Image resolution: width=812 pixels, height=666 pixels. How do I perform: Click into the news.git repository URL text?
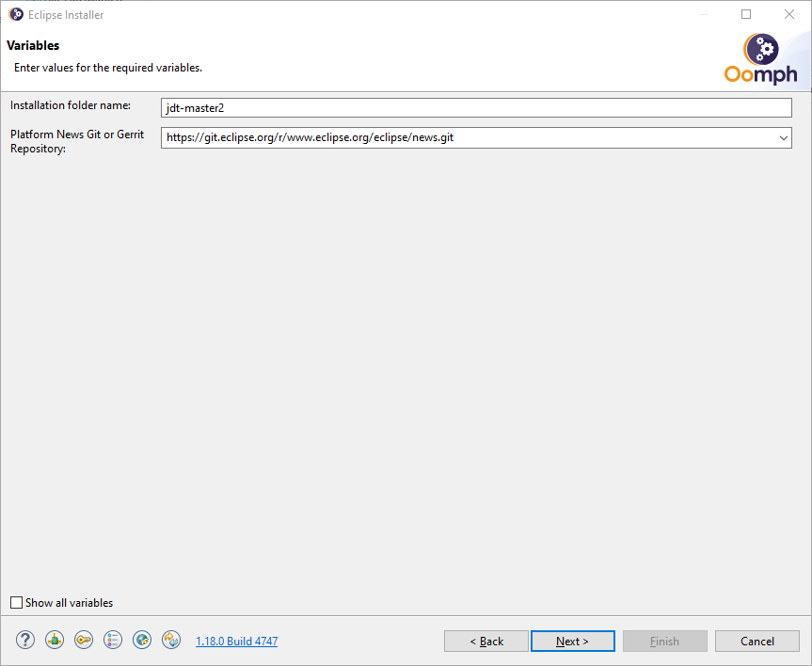coord(310,137)
